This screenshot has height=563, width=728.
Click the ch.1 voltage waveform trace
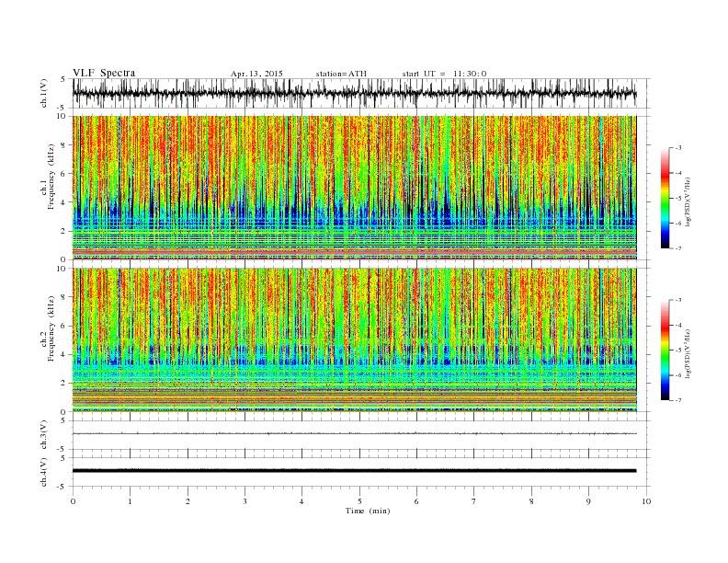click(x=354, y=93)
